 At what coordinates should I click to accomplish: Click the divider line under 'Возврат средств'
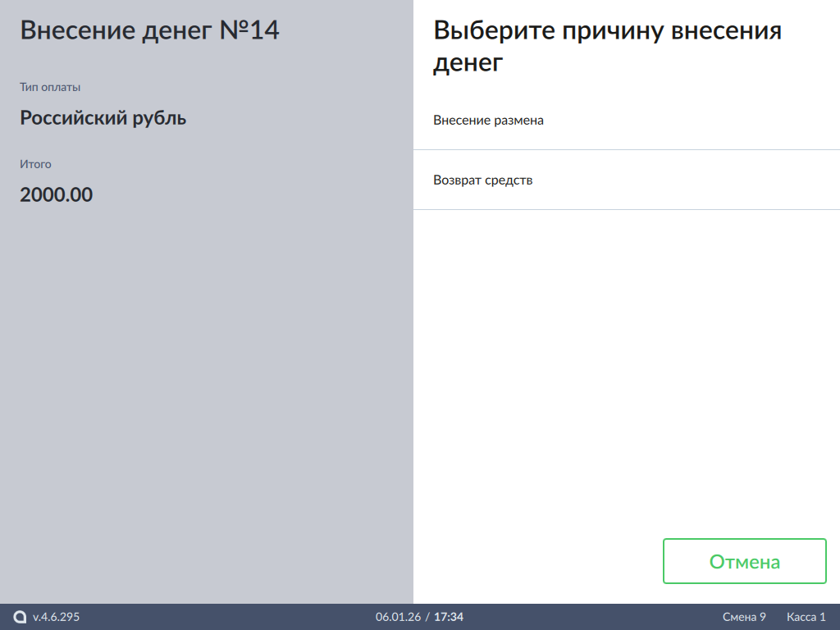[627, 209]
